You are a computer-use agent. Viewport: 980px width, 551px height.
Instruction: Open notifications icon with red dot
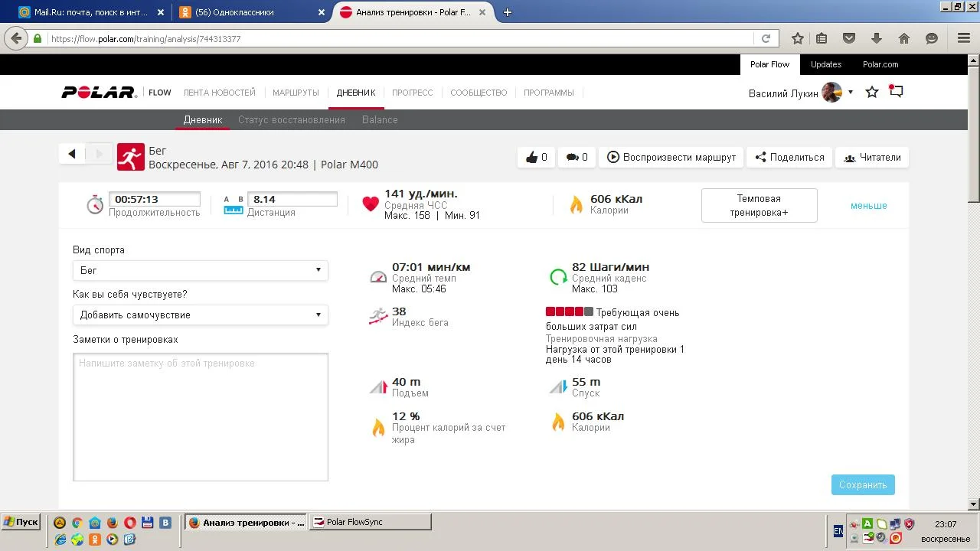point(896,91)
